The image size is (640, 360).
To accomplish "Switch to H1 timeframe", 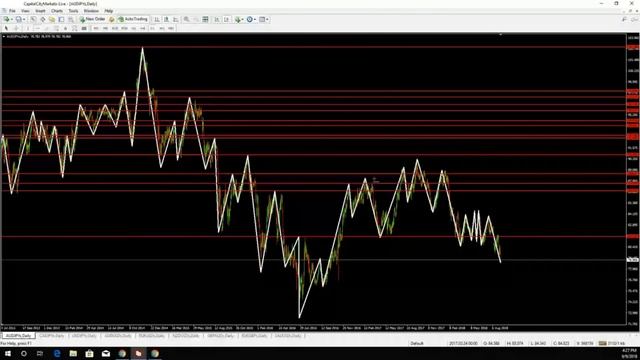I will (x=133, y=28).
